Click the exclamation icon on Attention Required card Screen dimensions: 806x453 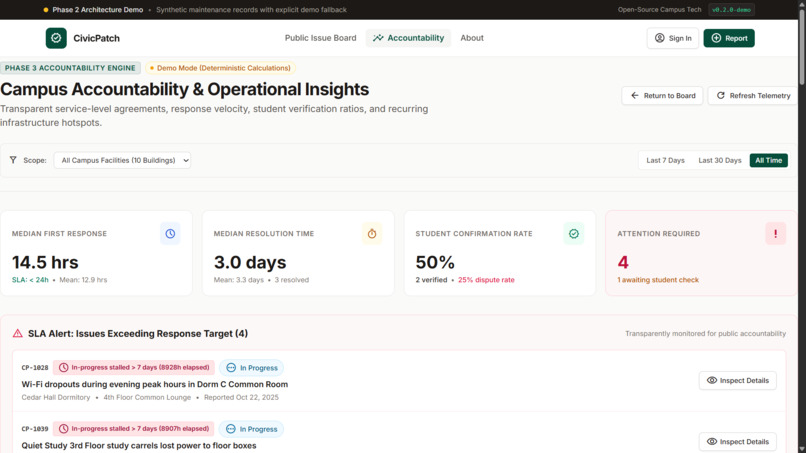776,233
